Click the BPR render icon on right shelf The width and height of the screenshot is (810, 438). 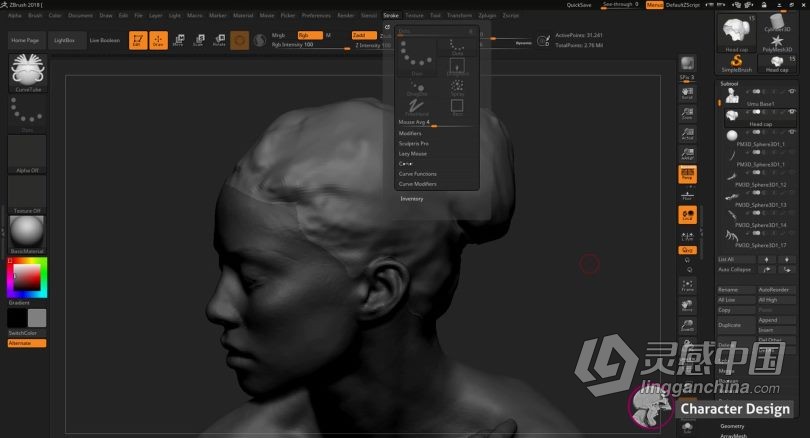coord(687,64)
